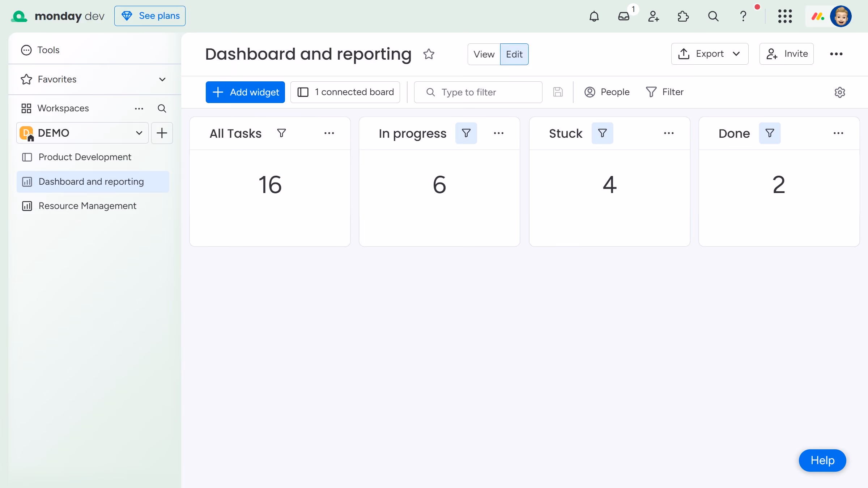Open the In progress widget filter
Screen dimensions: 868x488
(x=466, y=133)
